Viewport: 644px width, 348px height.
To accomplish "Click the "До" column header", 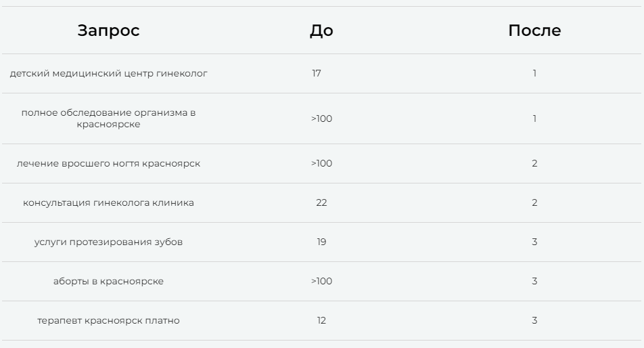I will tap(321, 30).
